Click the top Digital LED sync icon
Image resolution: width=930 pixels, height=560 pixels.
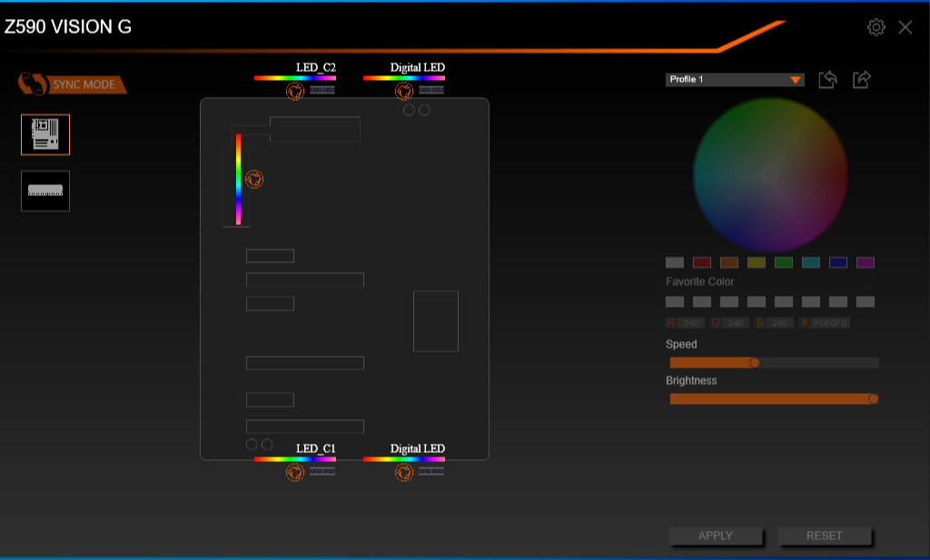click(x=404, y=92)
